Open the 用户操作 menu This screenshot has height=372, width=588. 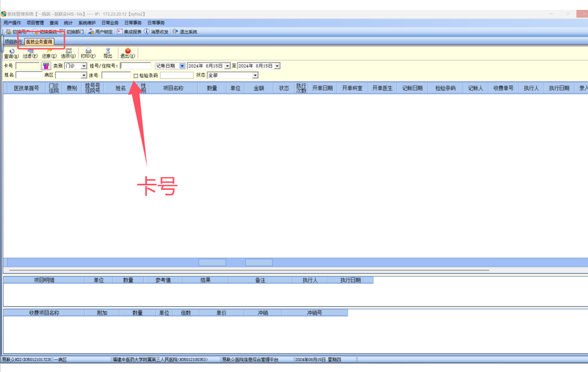click(12, 23)
